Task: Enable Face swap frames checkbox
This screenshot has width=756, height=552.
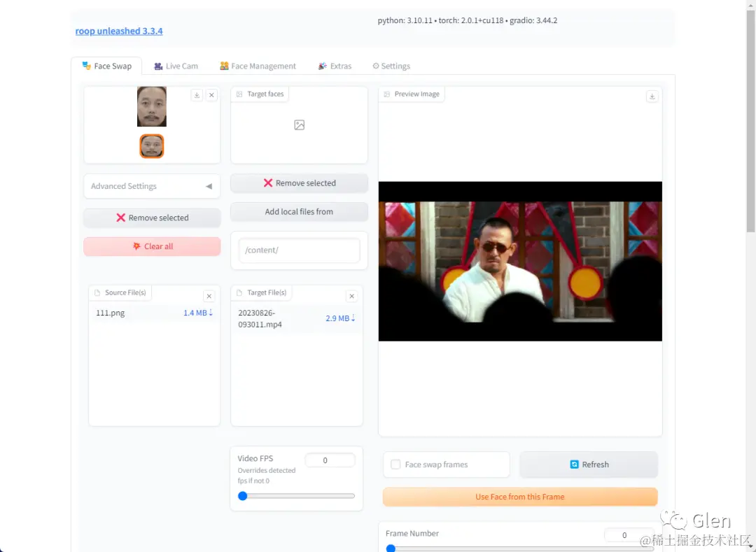Action: (x=395, y=465)
